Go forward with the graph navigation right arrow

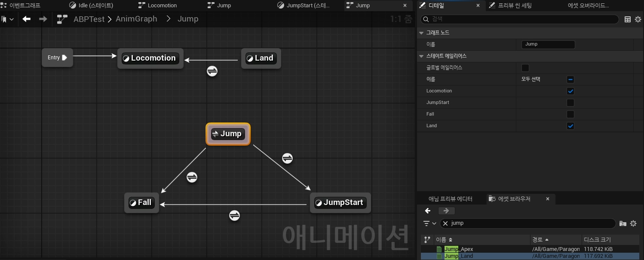(43, 19)
